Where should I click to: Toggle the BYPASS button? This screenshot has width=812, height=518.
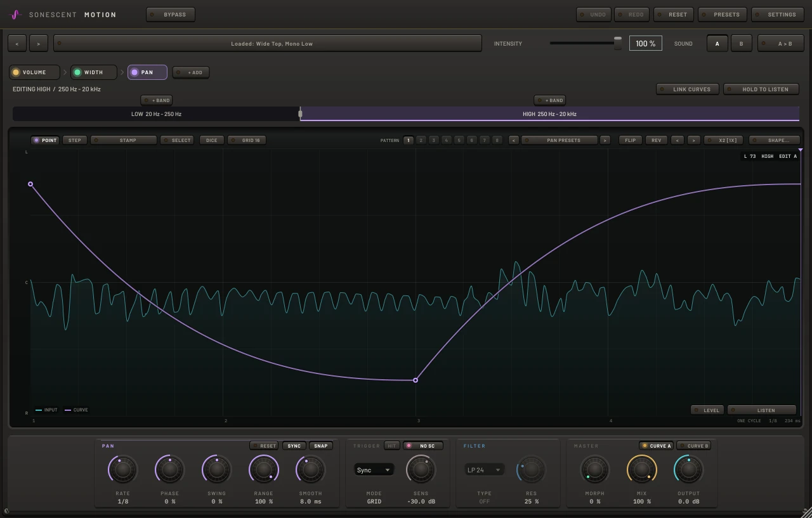[171, 15]
